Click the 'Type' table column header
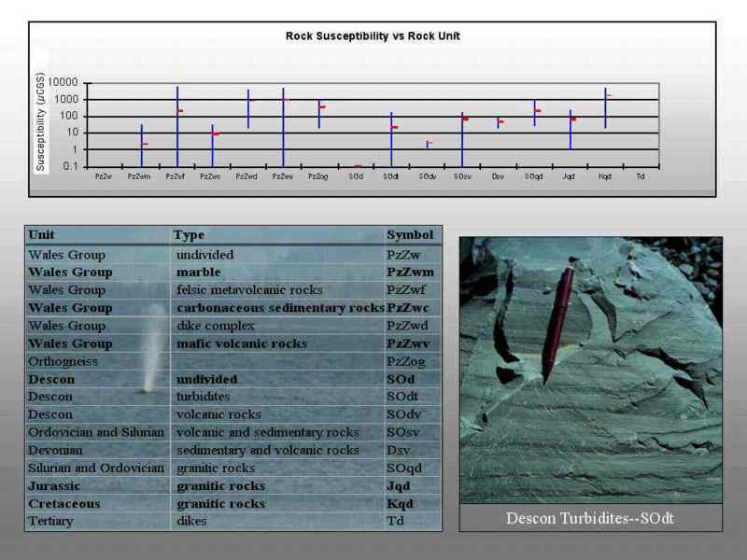747x560 pixels. coord(190,235)
